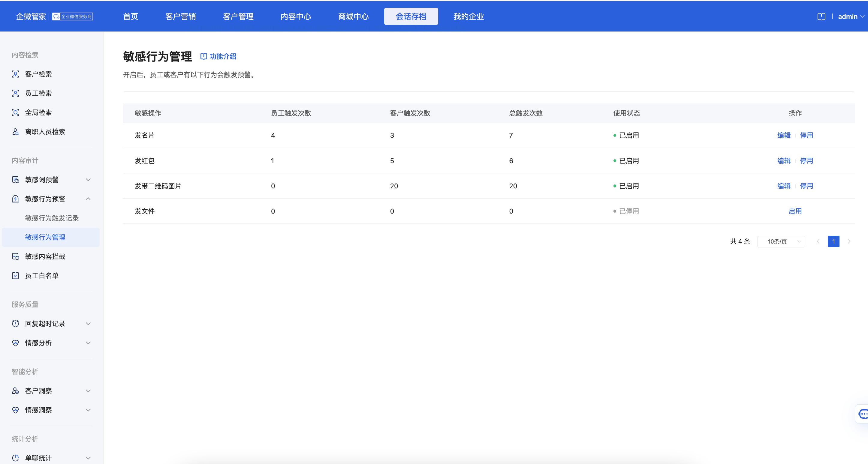Click the 离职人员检索 person icon
Viewport: 868px width, 464px height.
[x=16, y=132]
